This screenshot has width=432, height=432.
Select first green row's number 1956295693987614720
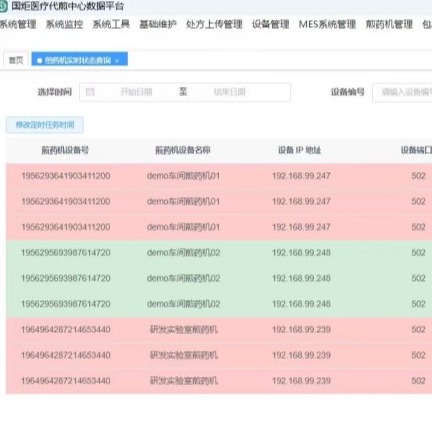tap(66, 253)
